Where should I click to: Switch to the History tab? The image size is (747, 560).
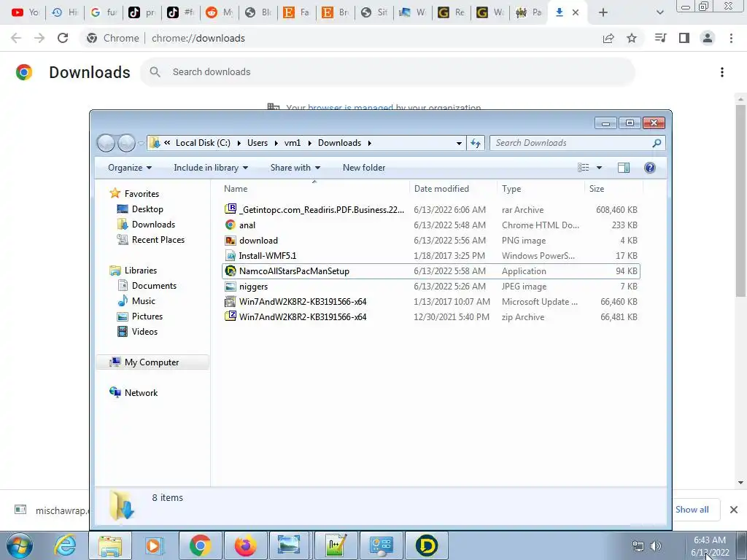pos(65,12)
